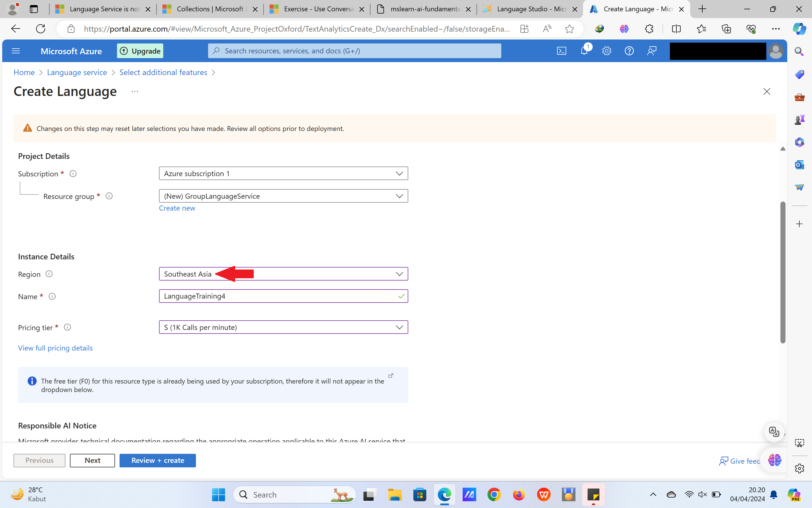Click the browser address bar URL

297,29
